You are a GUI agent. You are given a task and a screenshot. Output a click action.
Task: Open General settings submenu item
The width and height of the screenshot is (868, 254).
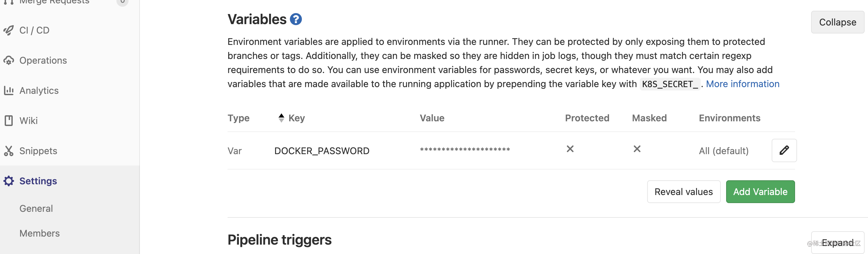pyautogui.click(x=36, y=208)
